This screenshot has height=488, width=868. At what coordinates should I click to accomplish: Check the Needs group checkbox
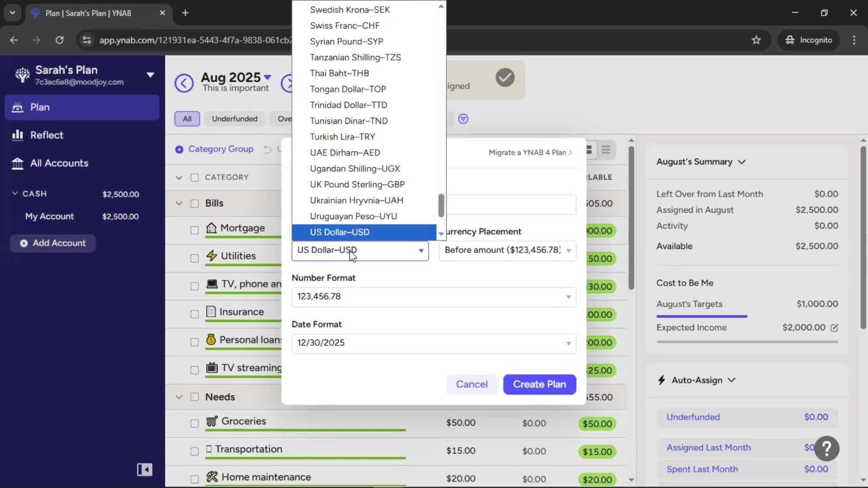tap(194, 397)
